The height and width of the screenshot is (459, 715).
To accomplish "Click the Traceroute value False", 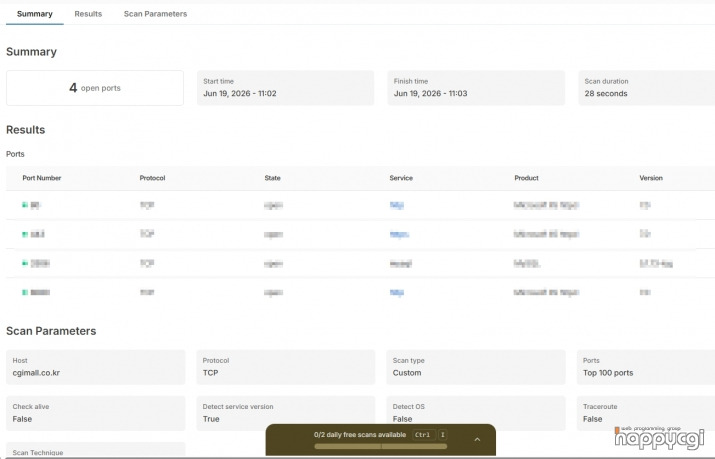I will pos(592,419).
